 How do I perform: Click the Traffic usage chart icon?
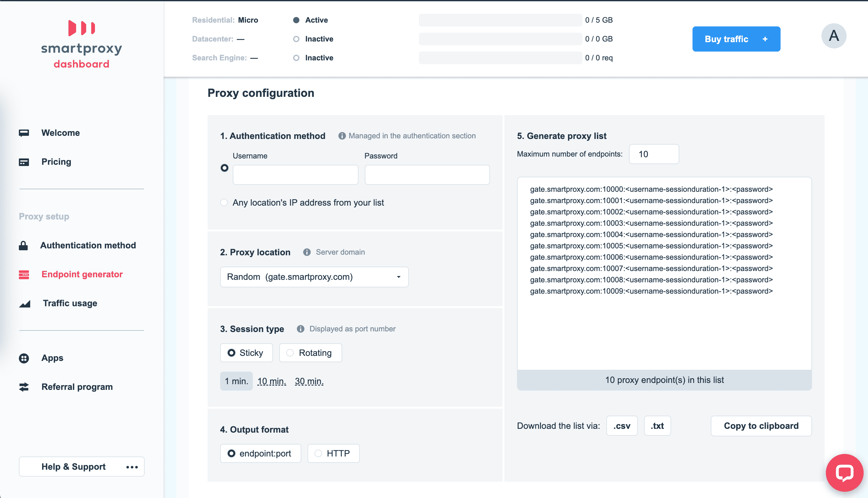[x=25, y=303]
